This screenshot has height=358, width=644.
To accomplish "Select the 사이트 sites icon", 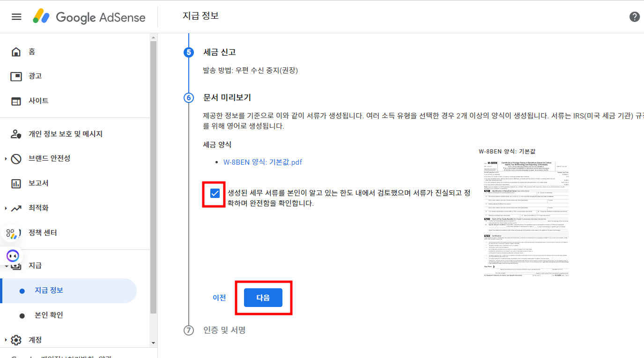I will (x=16, y=101).
